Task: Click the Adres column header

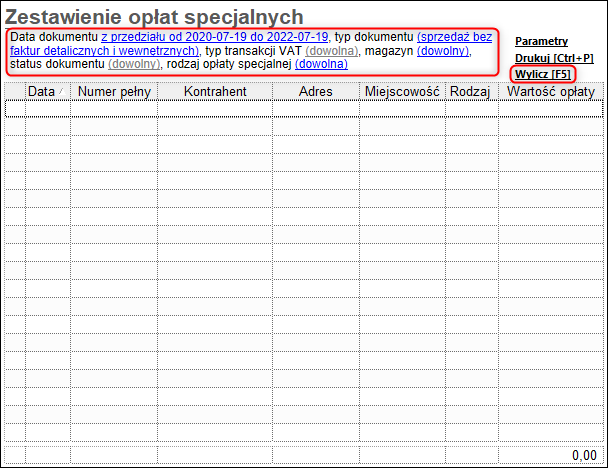Action: [317, 91]
